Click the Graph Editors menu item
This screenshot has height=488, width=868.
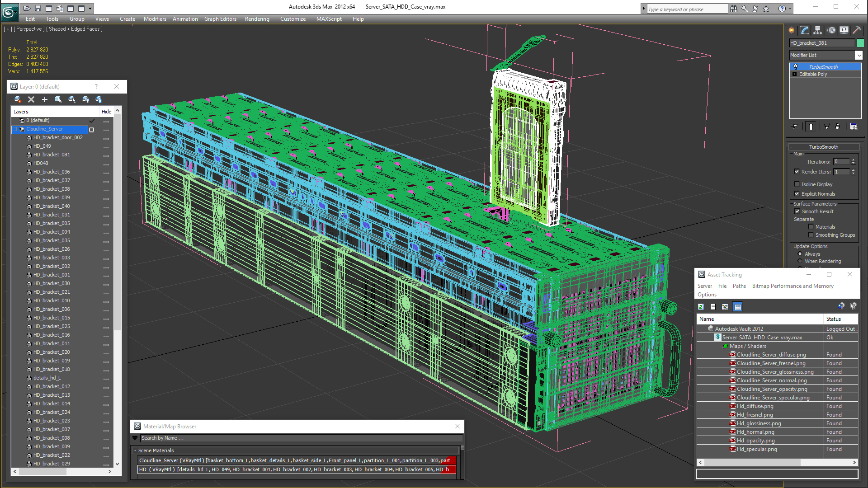(x=221, y=19)
